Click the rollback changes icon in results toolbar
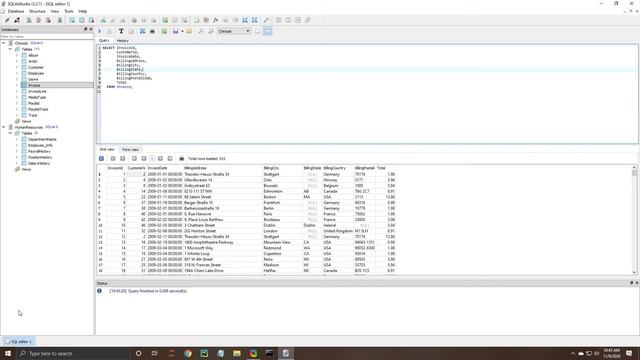This screenshot has width=640, height=360. (x=122, y=158)
